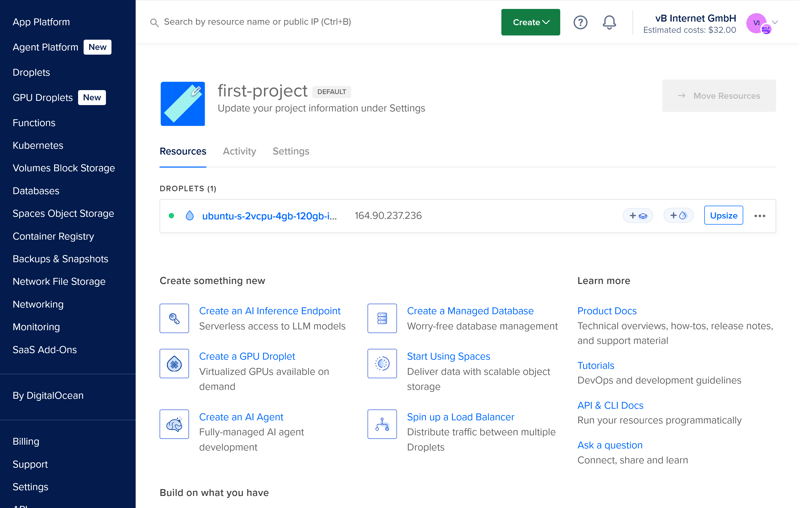Click the add-droplet plus icon on droplet row
800x508 pixels.
tap(678, 216)
